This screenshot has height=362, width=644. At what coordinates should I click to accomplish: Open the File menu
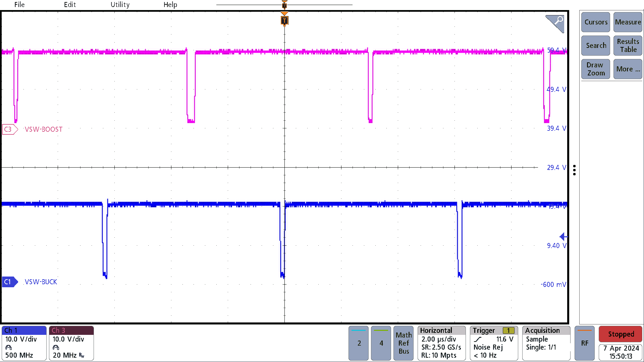[x=19, y=5]
